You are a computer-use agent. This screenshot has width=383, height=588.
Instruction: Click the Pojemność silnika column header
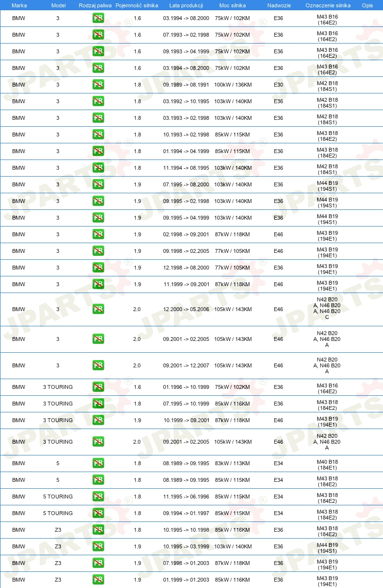tap(137, 5)
